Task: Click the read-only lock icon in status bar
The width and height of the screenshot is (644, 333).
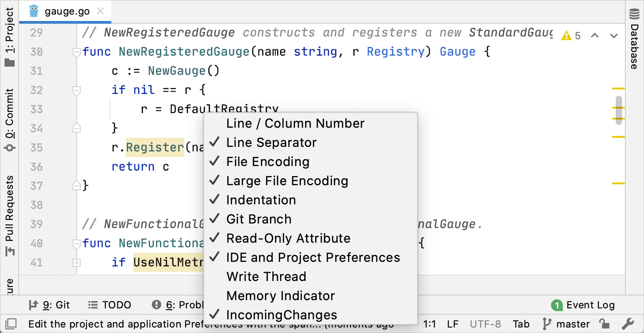Action: [605, 324]
